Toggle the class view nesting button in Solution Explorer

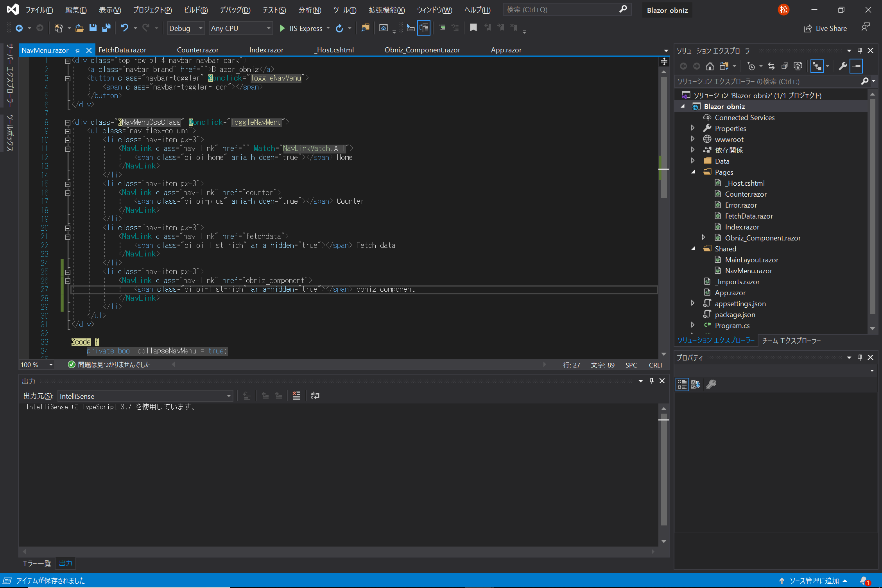817,66
